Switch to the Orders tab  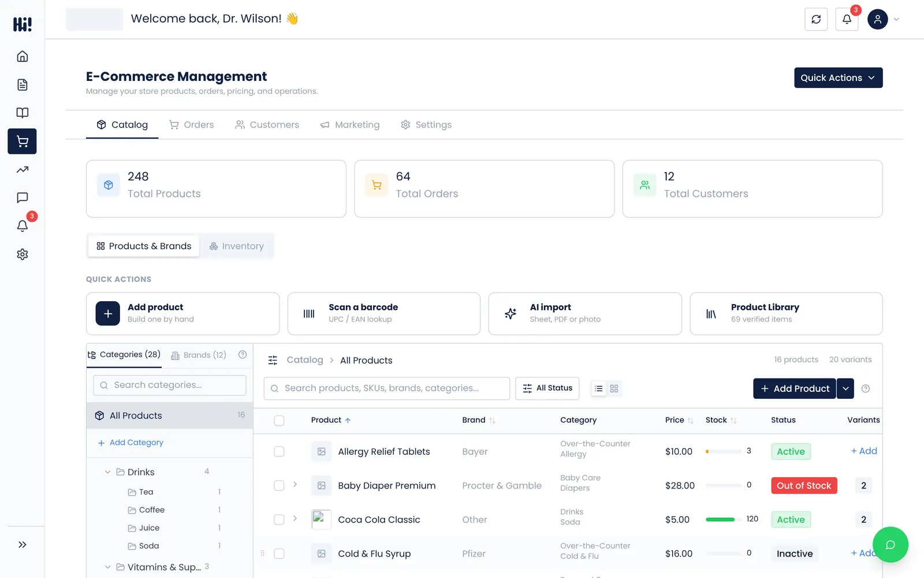pyautogui.click(x=191, y=125)
